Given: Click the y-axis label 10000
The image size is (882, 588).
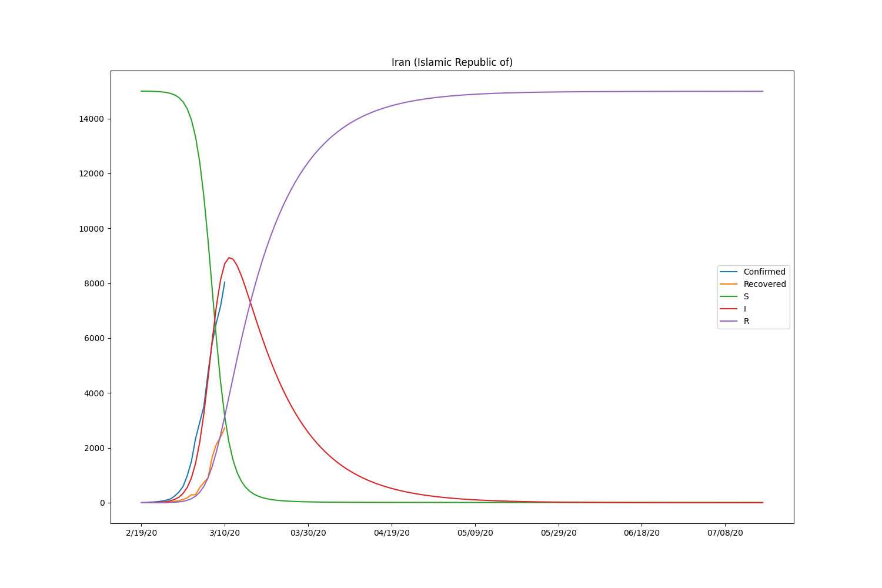Looking at the screenshot, I should (x=93, y=229).
